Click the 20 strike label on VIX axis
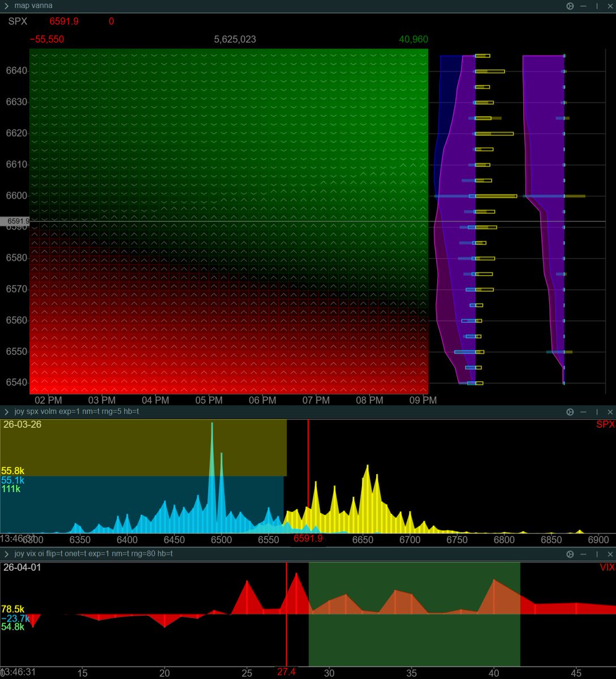This screenshot has height=679, width=616. (165, 673)
